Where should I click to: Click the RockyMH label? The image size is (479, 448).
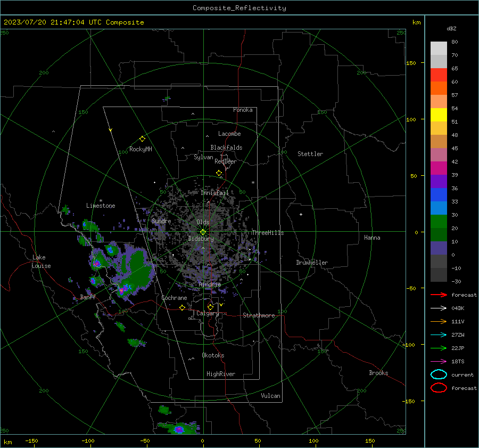pos(141,149)
